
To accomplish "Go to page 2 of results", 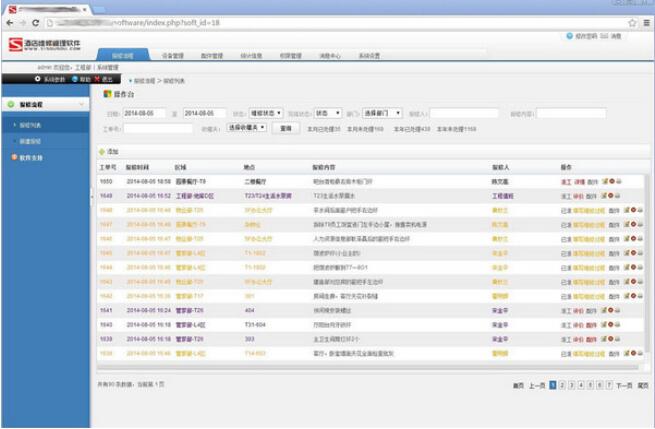I will coord(562,384).
